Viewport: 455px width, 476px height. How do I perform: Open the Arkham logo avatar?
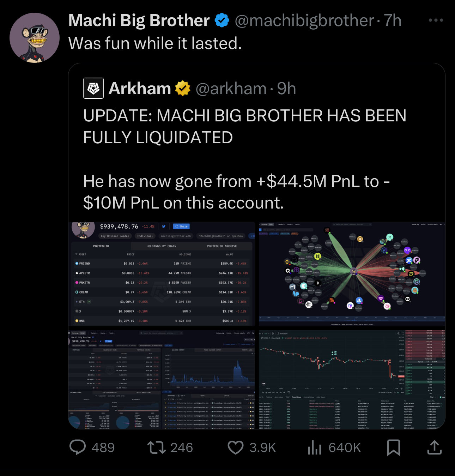tap(93, 88)
